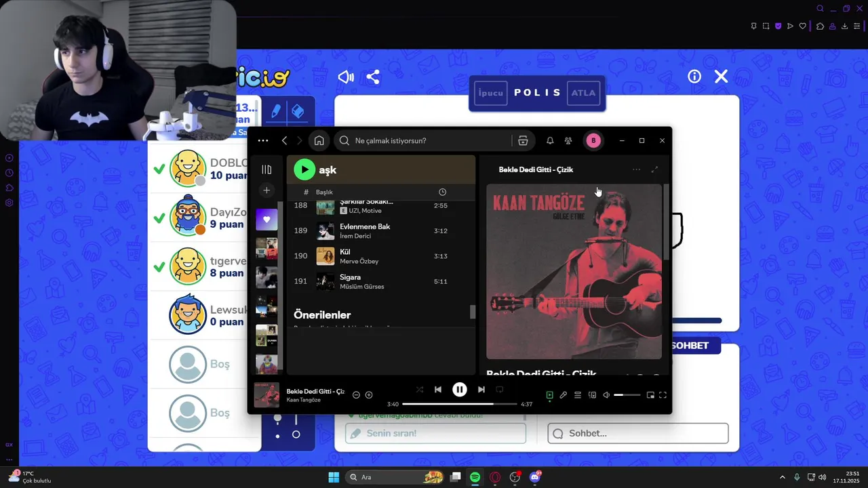The width and height of the screenshot is (868, 488).
Task: Open Spotify Browse icon in search bar
Action: pyautogui.click(x=523, y=140)
